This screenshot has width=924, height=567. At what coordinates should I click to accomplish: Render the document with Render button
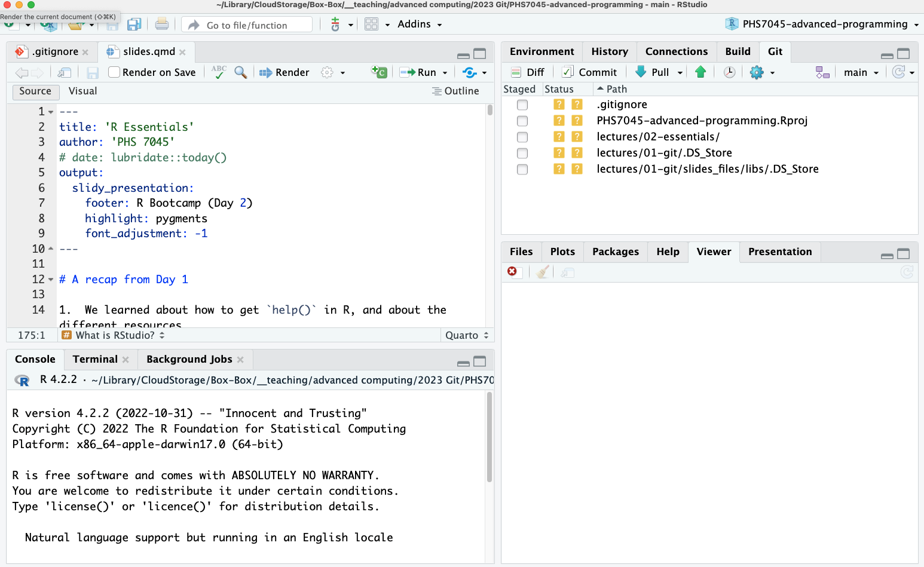[284, 72]
